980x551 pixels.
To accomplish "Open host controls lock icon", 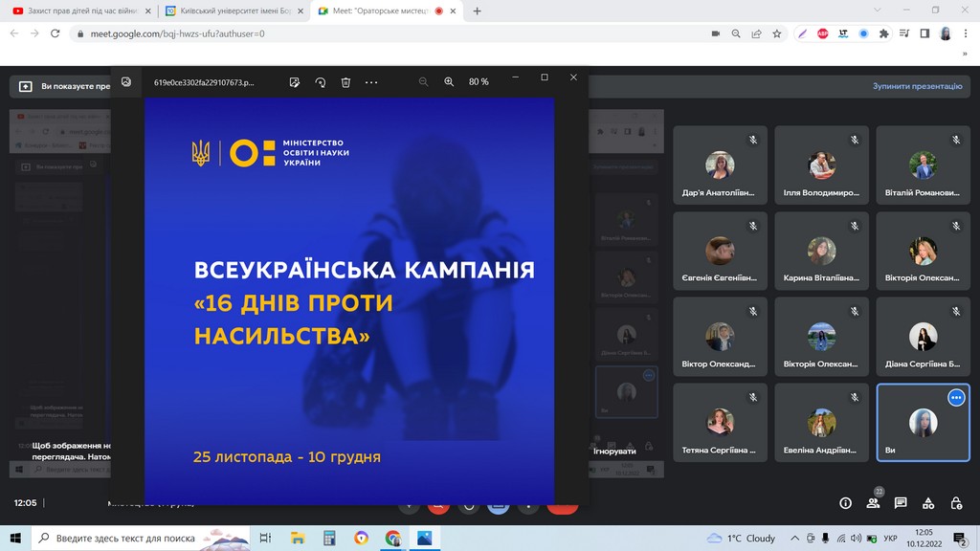I will click(955, 503).
